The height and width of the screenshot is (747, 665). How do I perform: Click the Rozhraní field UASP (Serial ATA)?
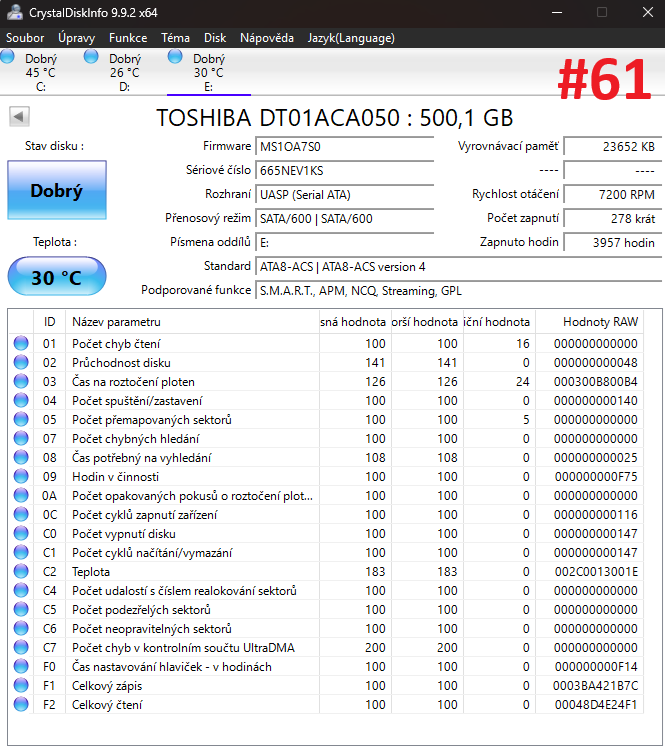tap(344, 194)
